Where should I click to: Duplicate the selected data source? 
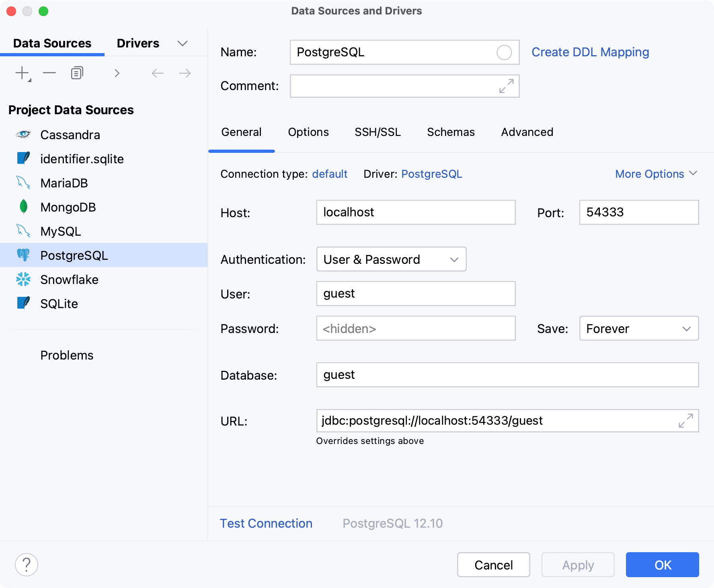click(x=76, y=73)
